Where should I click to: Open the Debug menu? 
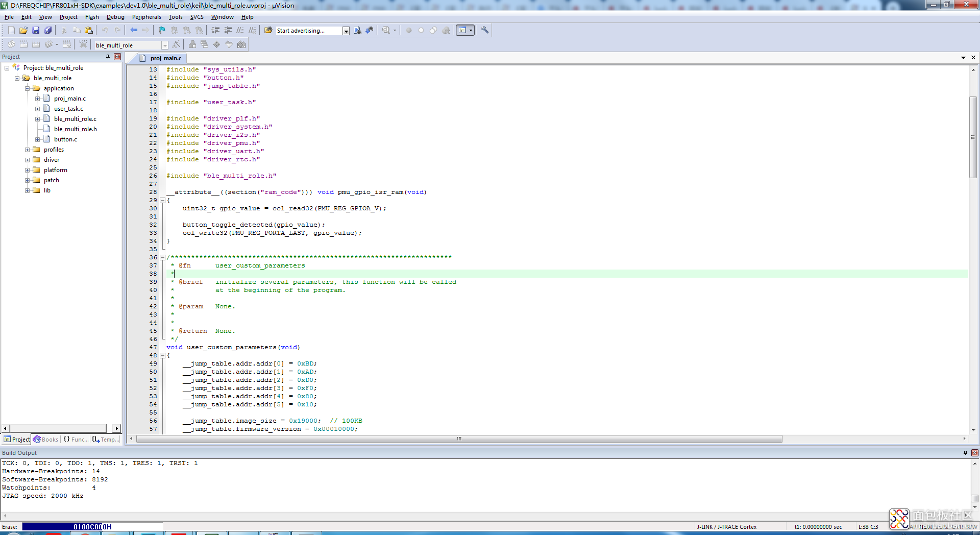115,17
